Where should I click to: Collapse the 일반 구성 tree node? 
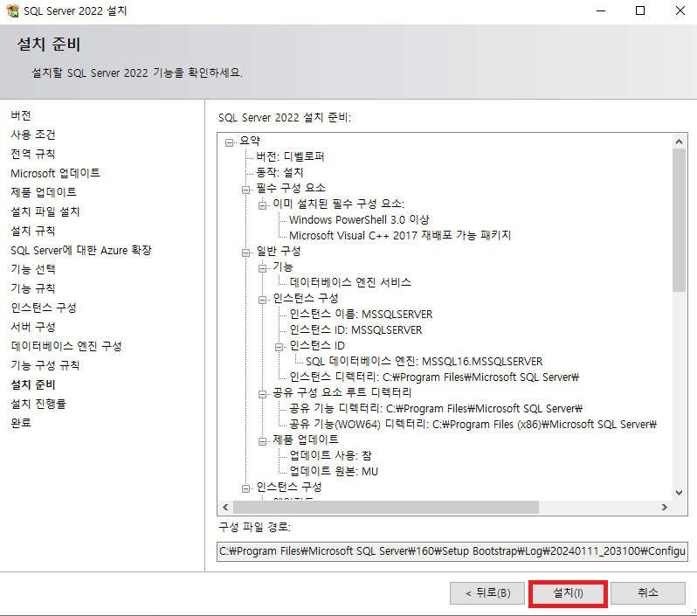coord(245,253)
